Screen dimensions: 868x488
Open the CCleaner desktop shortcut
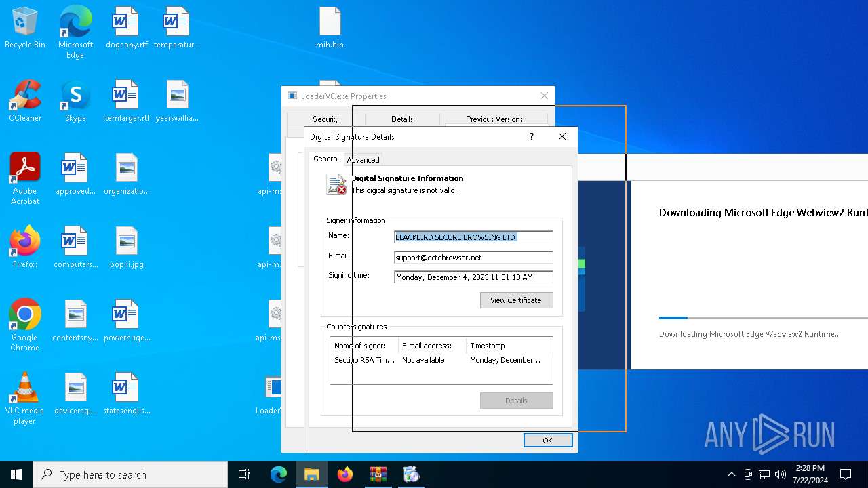tap(25, 102)
